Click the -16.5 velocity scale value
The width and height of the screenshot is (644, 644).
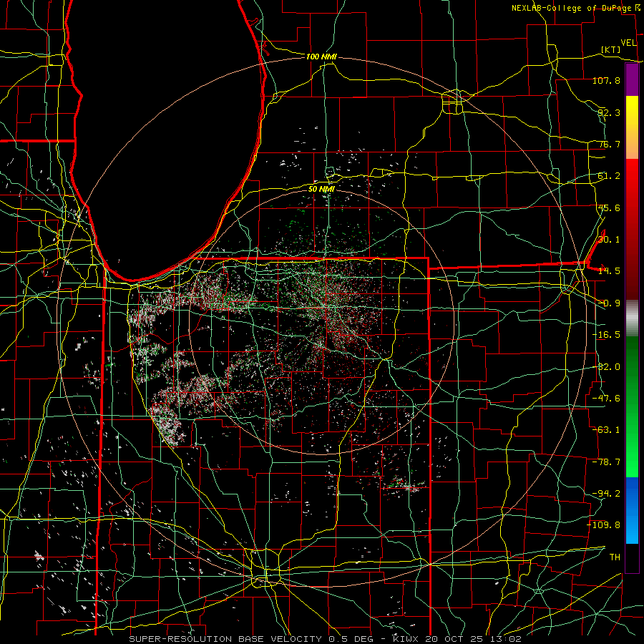[x=606, y=335]
